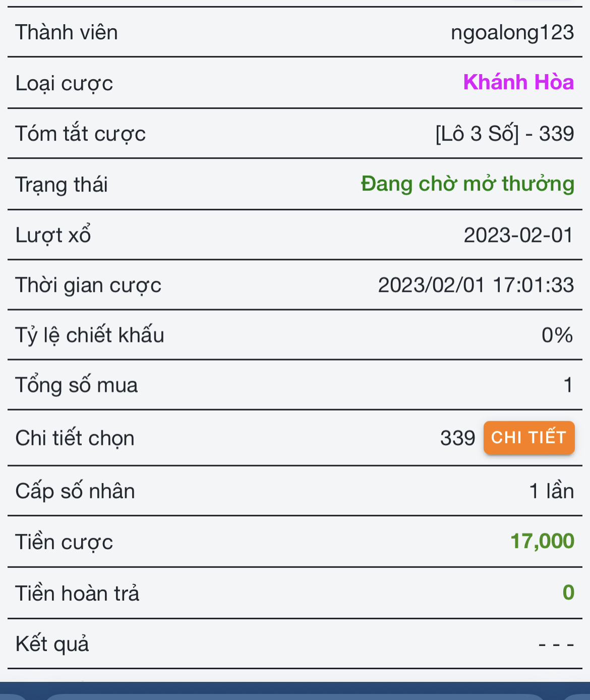Image resolution: width=590 pixels, height=700 pixels.
Task: Select the username ngoalong123
Action: pos(512,33)
